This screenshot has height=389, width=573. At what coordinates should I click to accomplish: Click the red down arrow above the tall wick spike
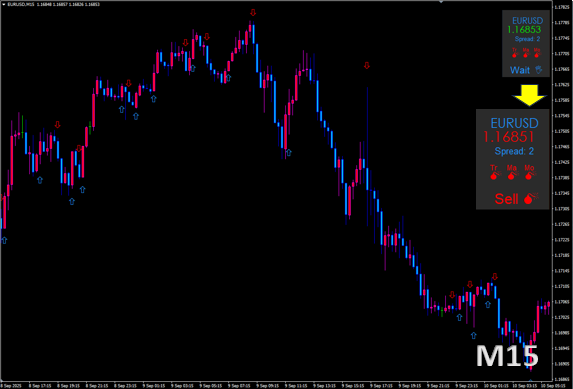(x=367, y=65)
